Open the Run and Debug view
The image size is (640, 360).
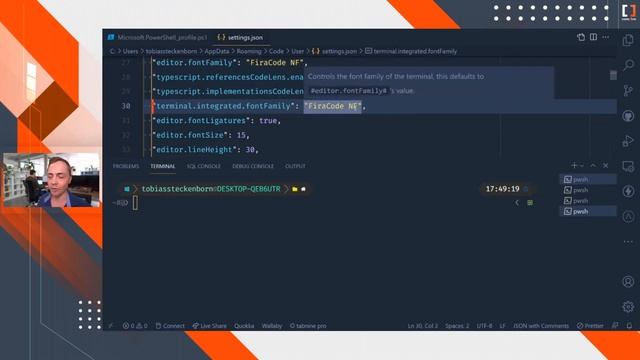(628, 141)
